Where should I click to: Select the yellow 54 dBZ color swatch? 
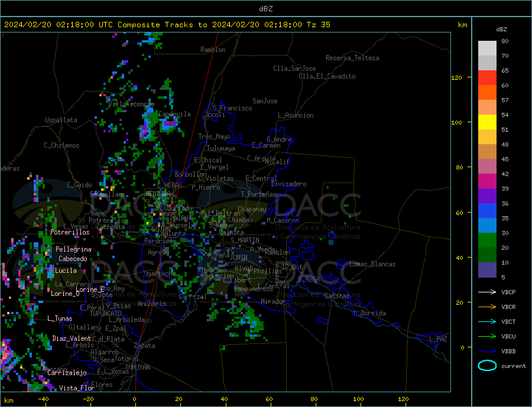coord(487,122)
